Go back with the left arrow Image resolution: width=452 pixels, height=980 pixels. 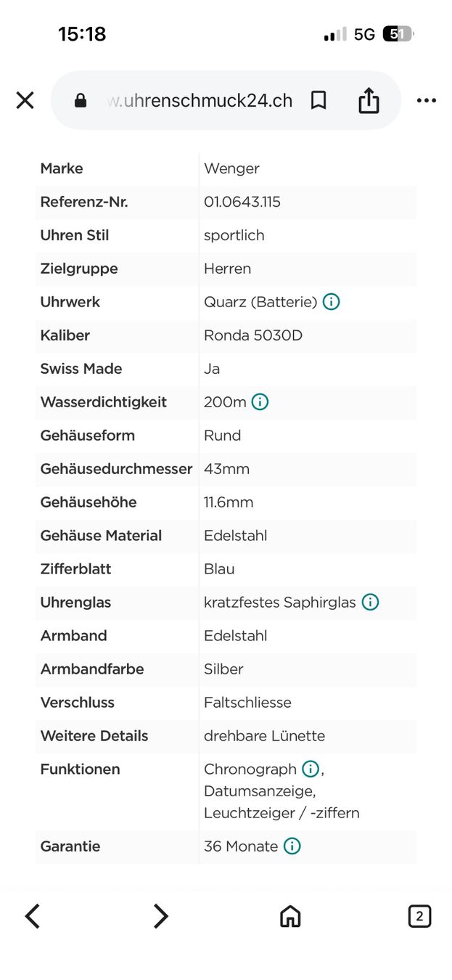[x=33, y=916]
